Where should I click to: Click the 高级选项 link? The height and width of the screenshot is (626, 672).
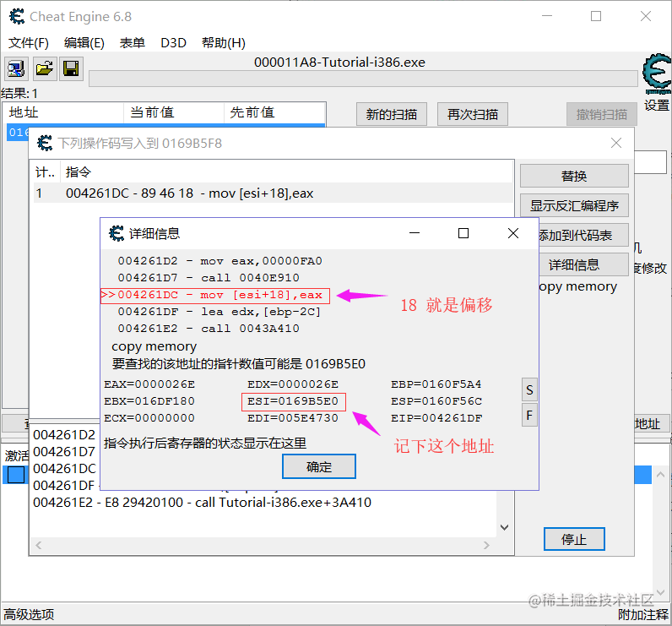[x=29, y=614]
